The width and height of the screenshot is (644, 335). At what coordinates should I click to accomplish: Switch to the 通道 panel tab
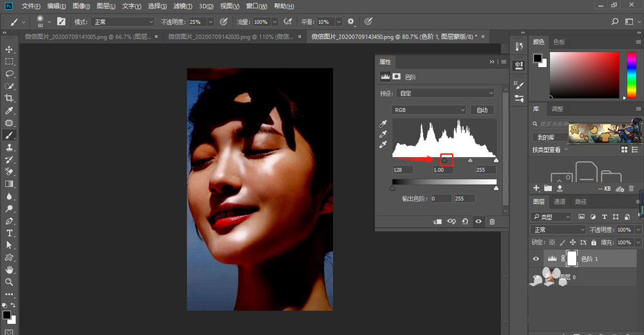tap(559, 202)
